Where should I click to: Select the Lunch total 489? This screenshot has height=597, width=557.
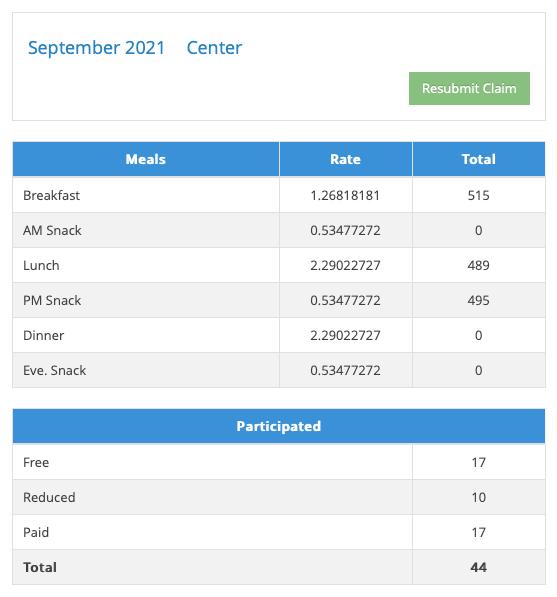(479, 265)
